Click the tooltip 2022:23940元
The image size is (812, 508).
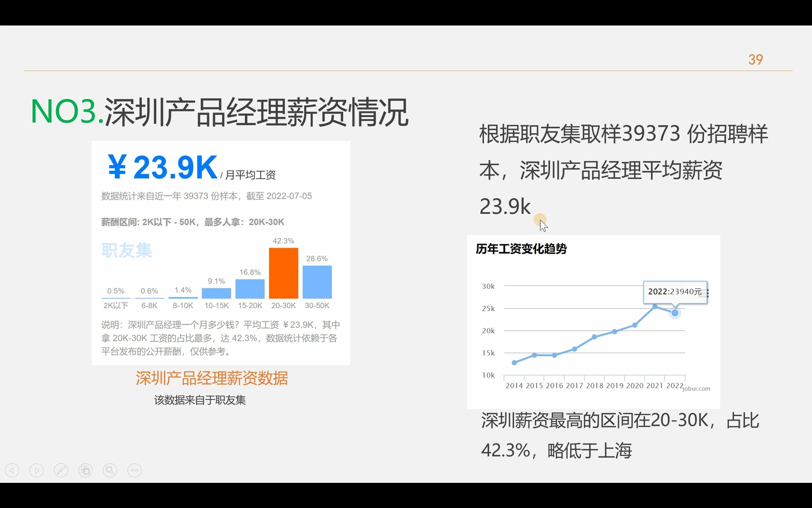[x=675, y=292]
